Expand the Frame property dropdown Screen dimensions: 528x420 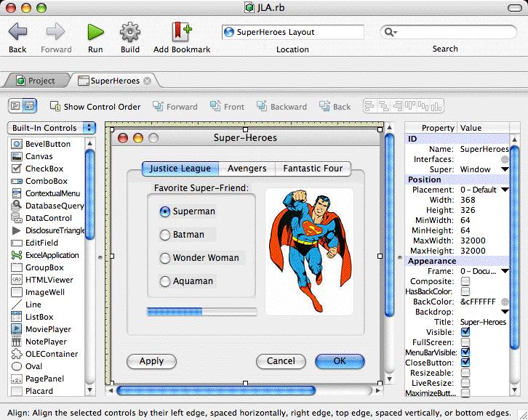coord(505,271)
